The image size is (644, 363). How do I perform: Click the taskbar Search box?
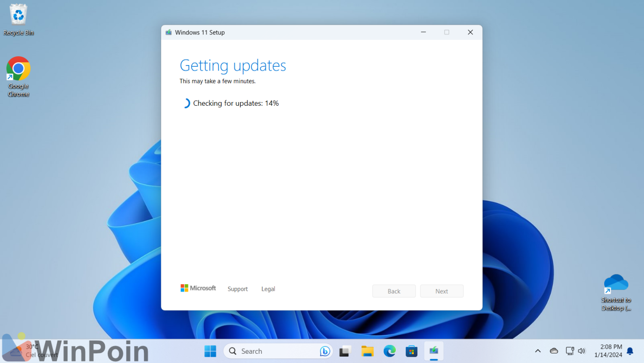(x=278, y=351)
